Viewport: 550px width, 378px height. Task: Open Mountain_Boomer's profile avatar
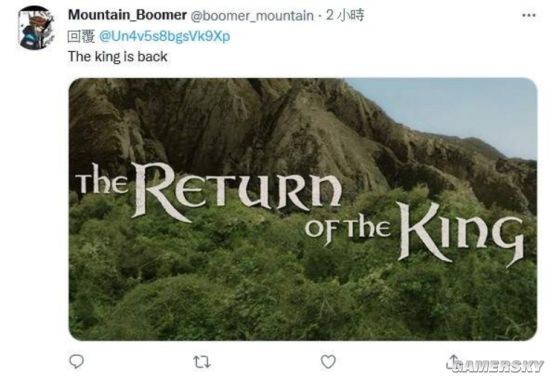pyautogui.click(x=36, y=28)
